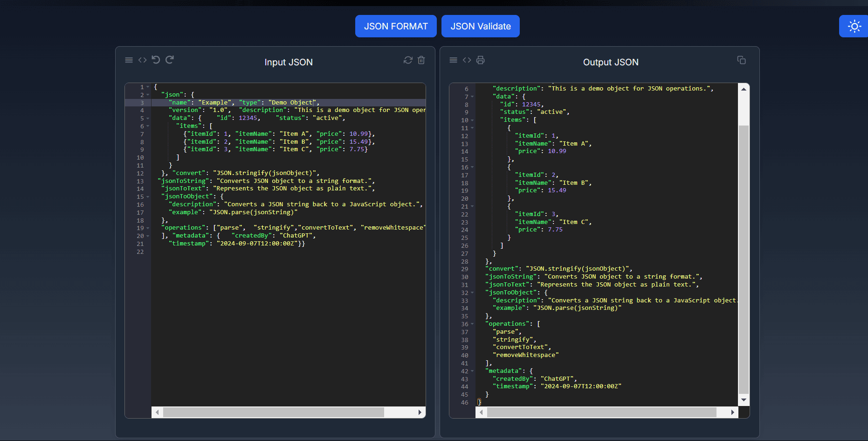Viewport: 868px width, 441px height.
Task: Click the refresh icon in Input JSON panel
Action: coord(408,60)
